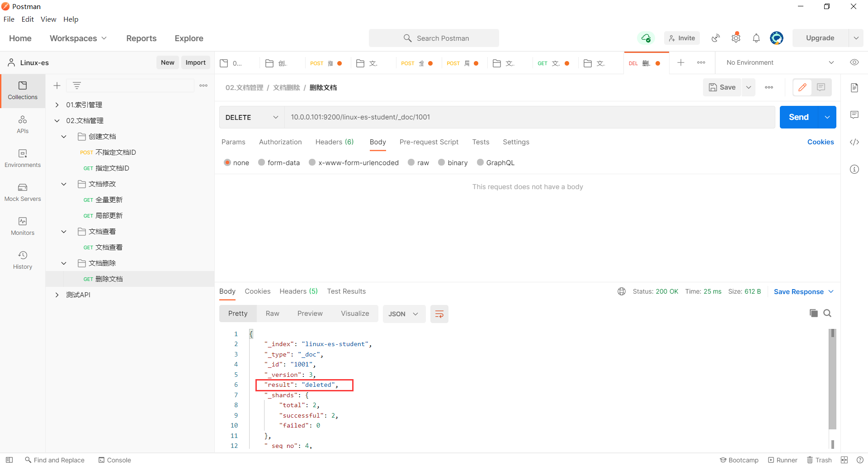Open the DELETE method dropdown
Image resolution: width=868 pixels, height=466 pixels.
252,117
